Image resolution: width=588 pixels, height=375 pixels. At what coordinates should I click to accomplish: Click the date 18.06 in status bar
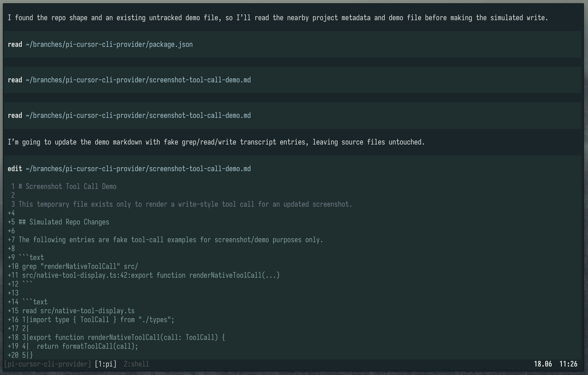543,364
